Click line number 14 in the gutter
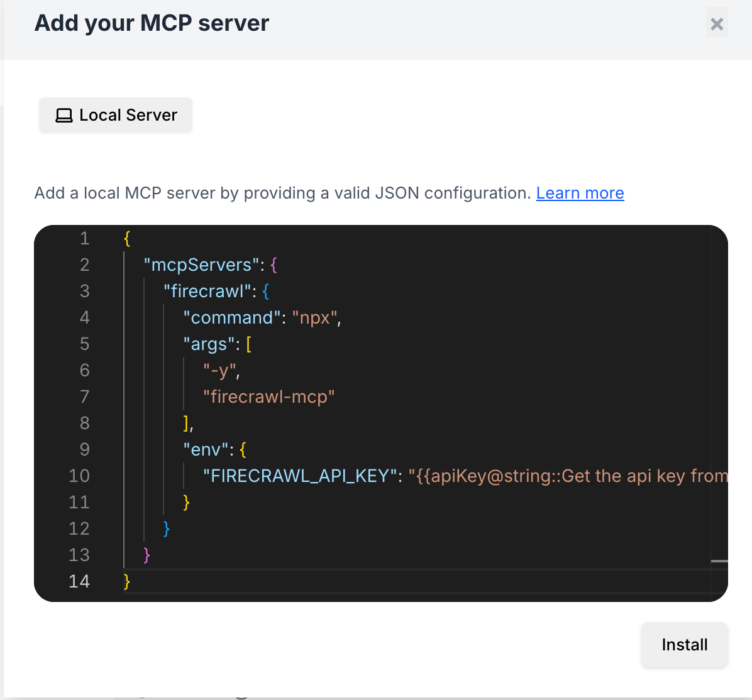The width and height of the screenshot is (752, 700). [x=79, y=581]
